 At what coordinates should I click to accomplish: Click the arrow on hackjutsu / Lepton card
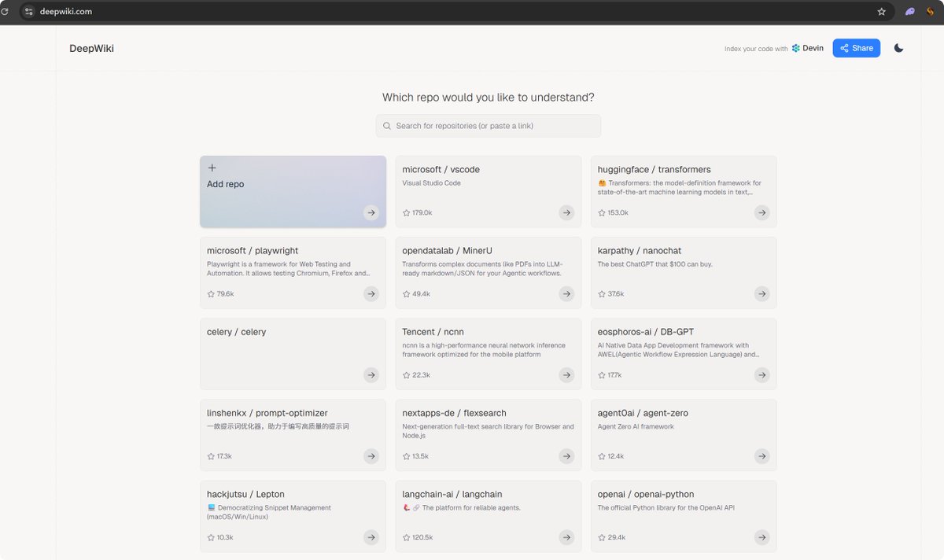[x=371, y=537]
